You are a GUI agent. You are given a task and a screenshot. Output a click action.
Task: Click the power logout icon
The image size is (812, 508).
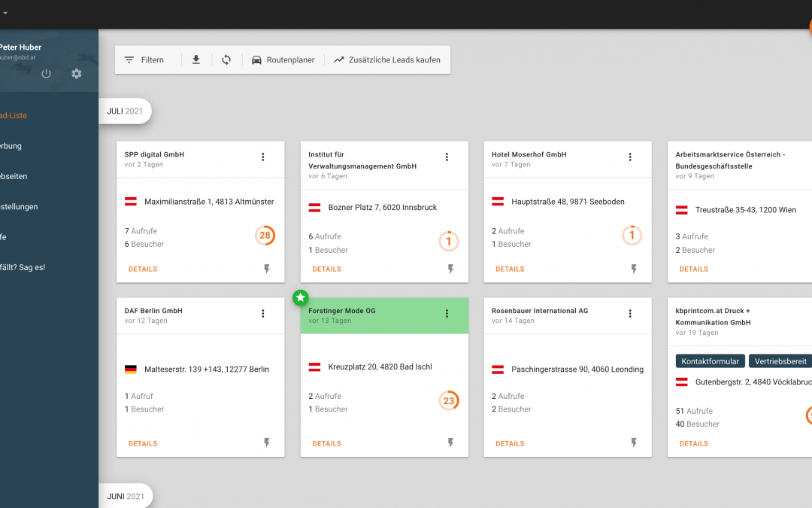(x=46, y=74)
